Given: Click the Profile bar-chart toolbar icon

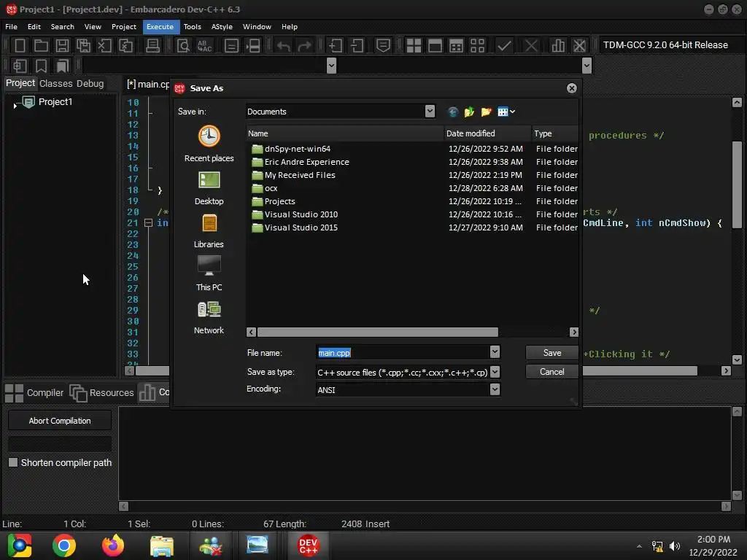Looking at the screenshot, I should [x=558, y=46].
